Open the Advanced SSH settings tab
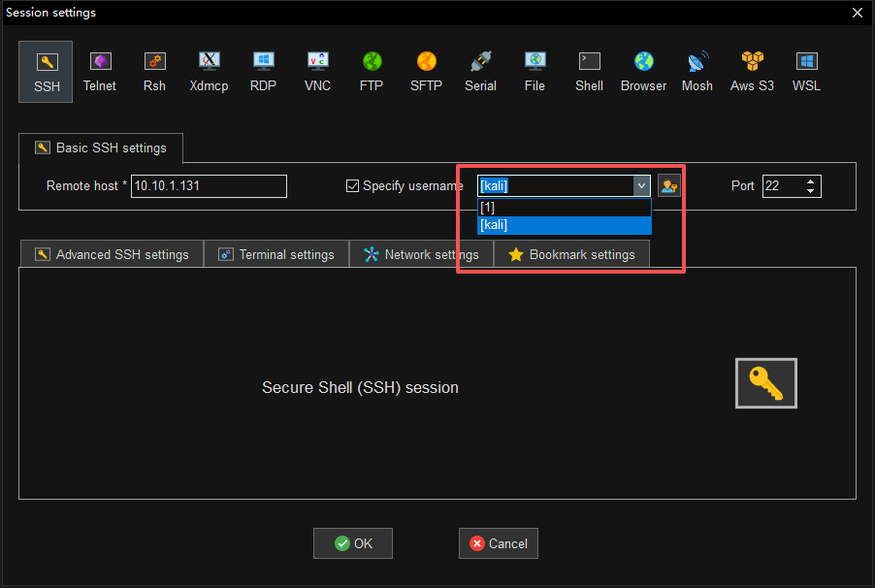 [x=112, y=254]
